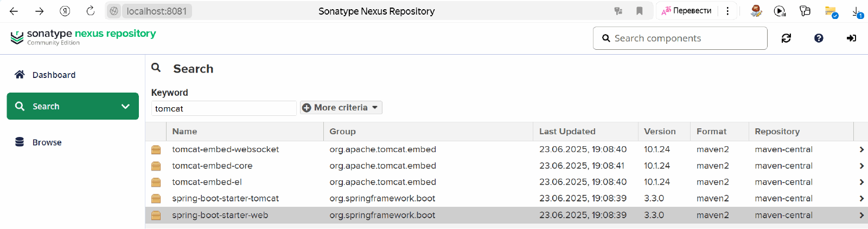
Task: Expand the More criteria dropdown
Action: (x=341, y=108)
